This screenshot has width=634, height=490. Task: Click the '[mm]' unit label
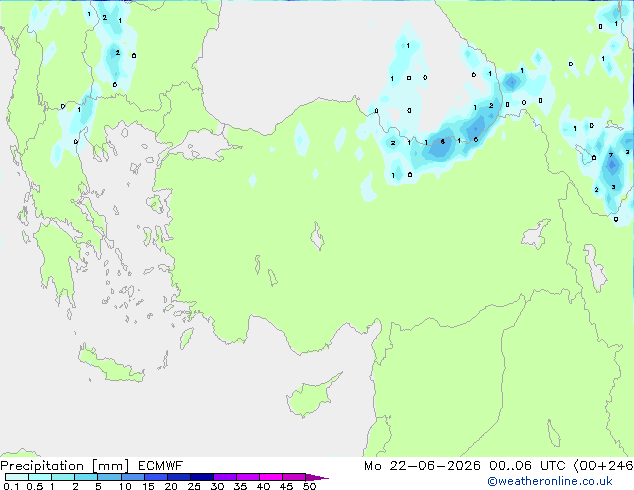click(x=110, y=466)
